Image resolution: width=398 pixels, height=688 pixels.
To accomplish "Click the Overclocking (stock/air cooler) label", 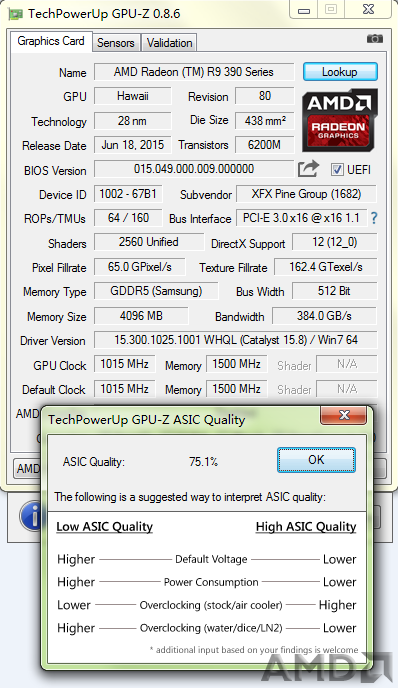I will tap(211, 605).
